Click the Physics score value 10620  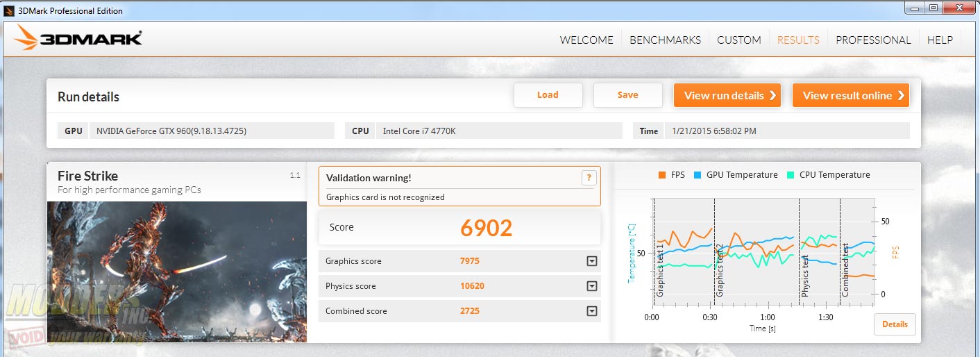pyautogui.click(x=472, y=286)
